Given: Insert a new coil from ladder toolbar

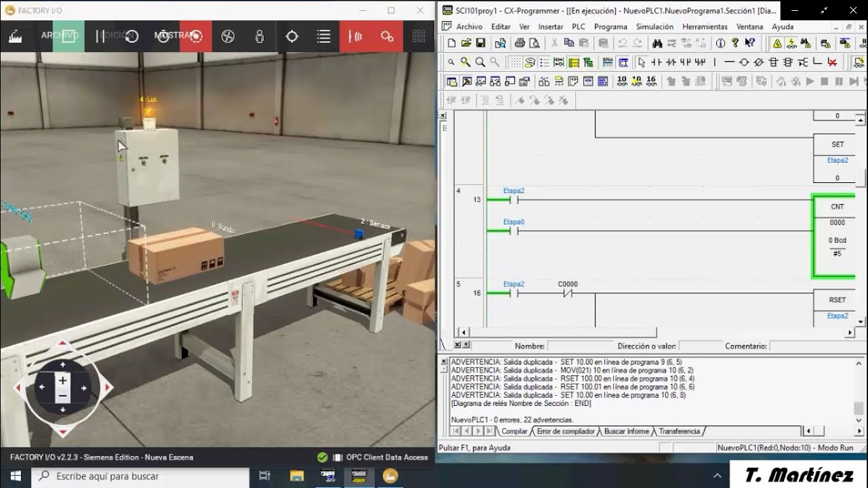Looking at the screenshot, I should [744, 62].
